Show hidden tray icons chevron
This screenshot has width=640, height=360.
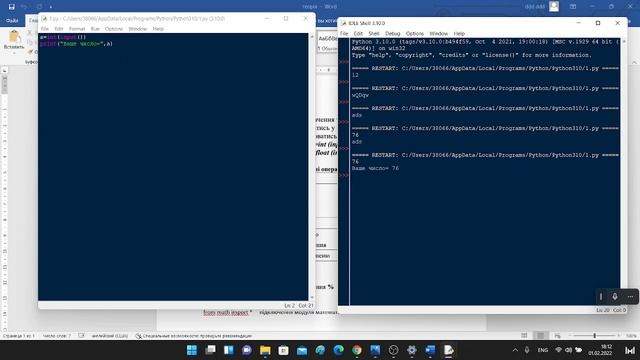click(515, 350)
